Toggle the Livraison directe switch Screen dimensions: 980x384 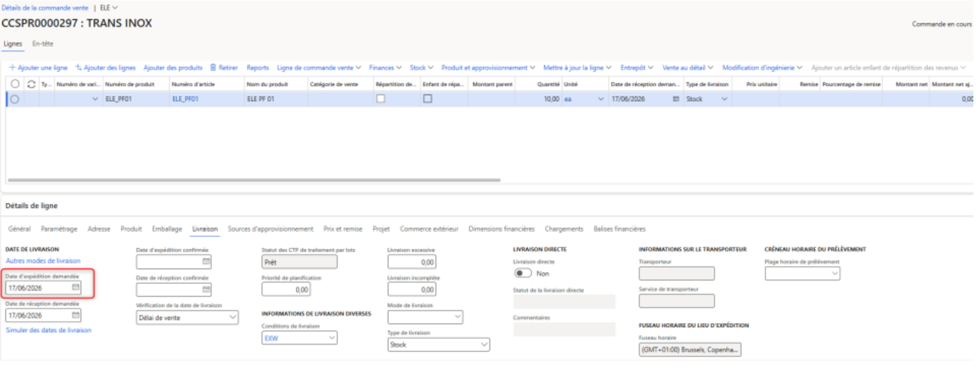[523, 273]
